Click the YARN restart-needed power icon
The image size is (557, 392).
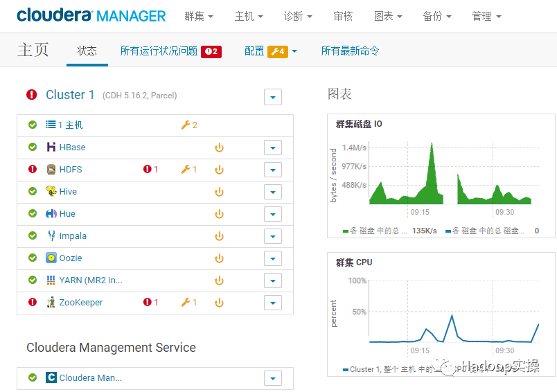pyautogui.click(x=219, y=280)
